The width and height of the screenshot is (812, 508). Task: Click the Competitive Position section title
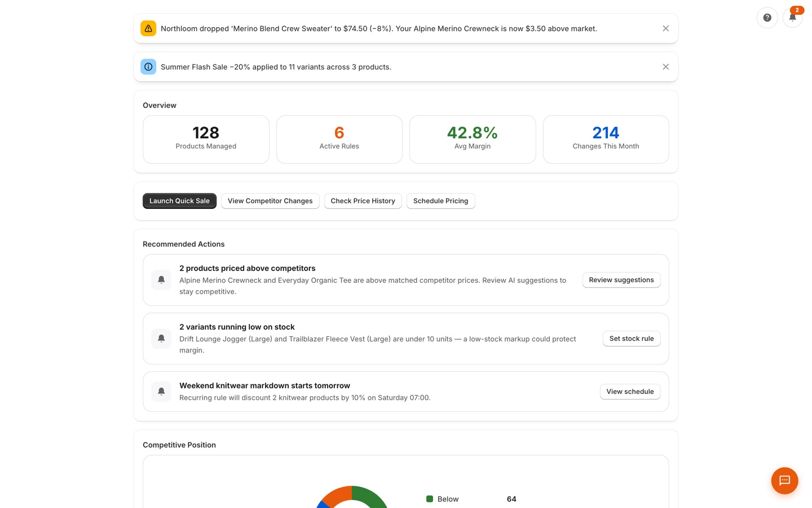pos(179,445)
